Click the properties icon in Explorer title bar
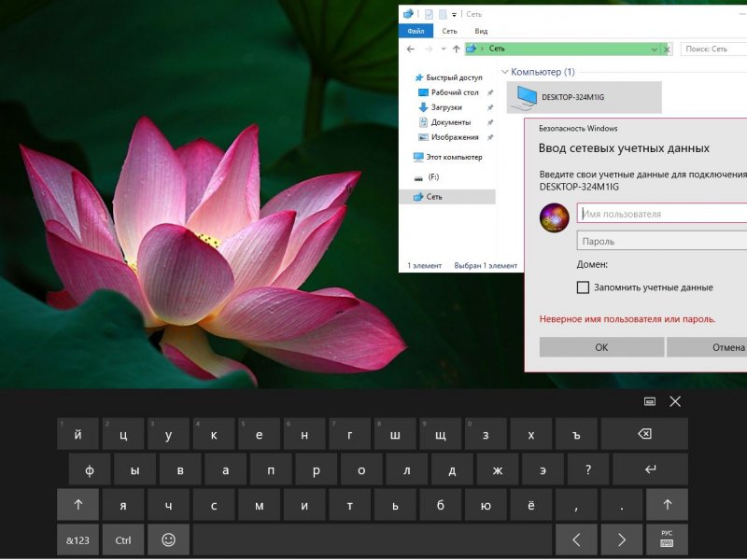 (x=429, y=14)
